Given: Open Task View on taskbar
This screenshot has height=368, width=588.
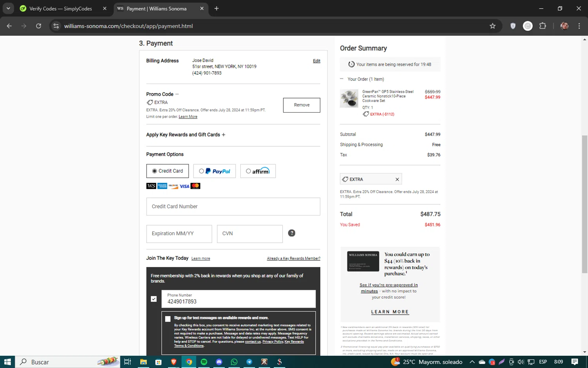Looking at the screenshot, I should click(127, 362).
